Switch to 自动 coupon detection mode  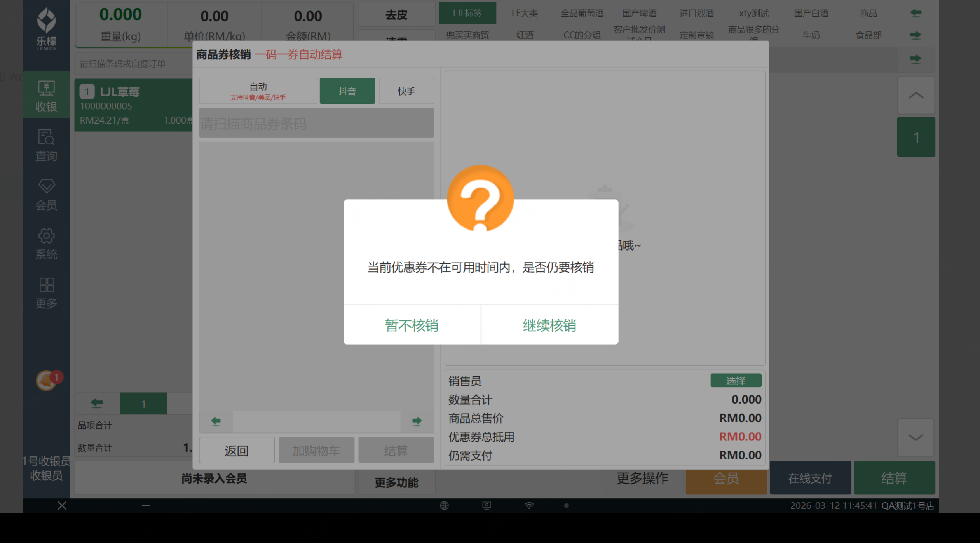[258, 91]
